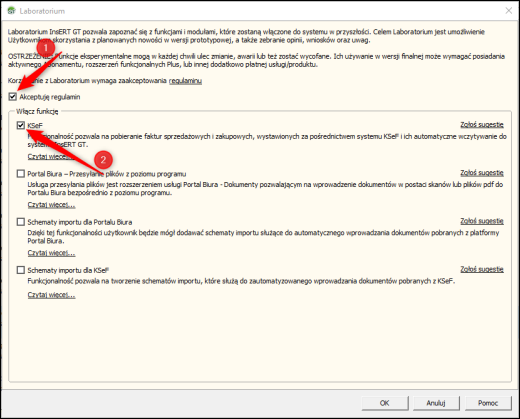Viewport: 520px width, 419px height.
Task: Enable Schematy importu dla Portalu Biura checkbox
Action: pos(21,222)
